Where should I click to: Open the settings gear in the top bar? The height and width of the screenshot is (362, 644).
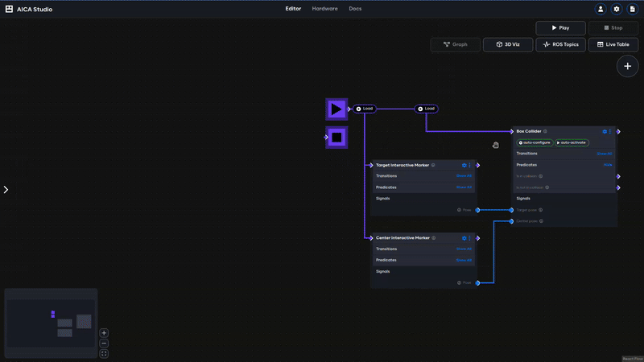617,9
